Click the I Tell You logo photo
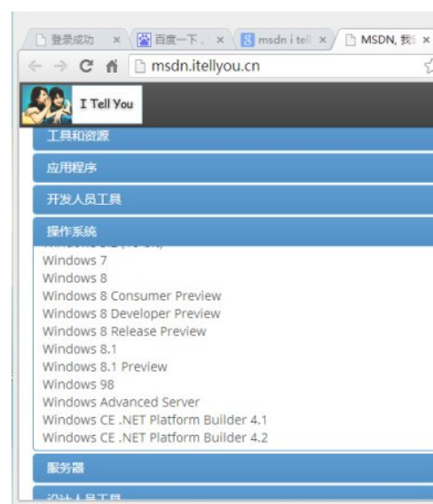The width and height of the screenshot is (433, 504). point(47,105)
